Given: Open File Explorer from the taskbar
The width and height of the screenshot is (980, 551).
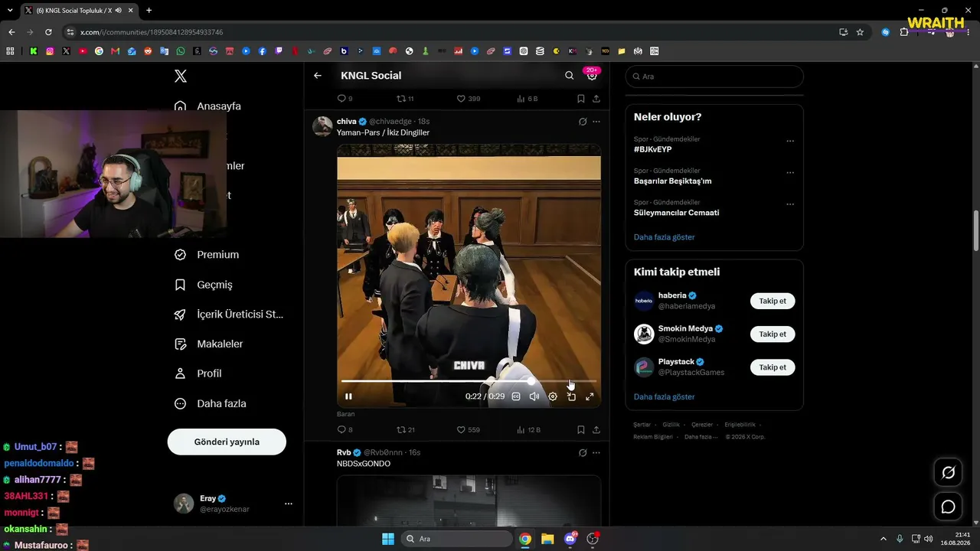Looking at the screenshot, I should click(x=547, y=539).
